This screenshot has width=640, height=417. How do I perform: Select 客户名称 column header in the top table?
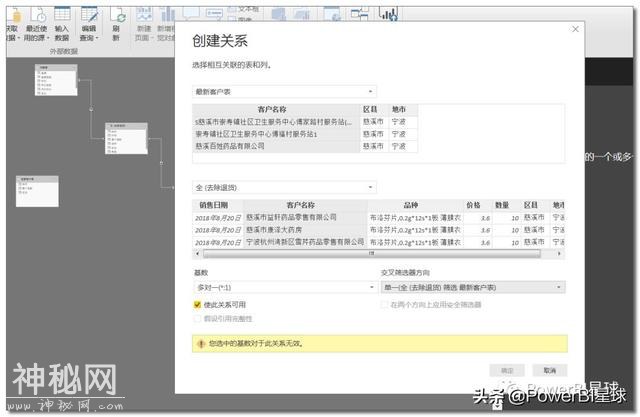coord(272,109)
